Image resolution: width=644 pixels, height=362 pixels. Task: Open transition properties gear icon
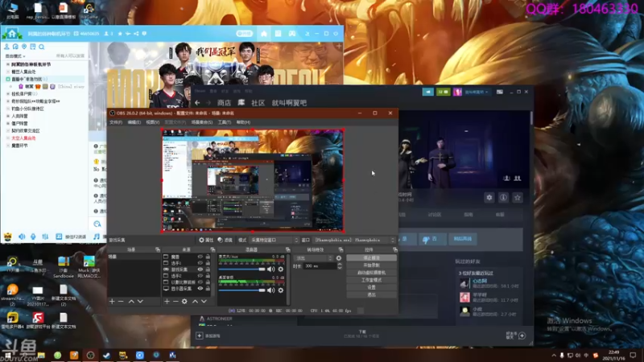coord(339,258)
